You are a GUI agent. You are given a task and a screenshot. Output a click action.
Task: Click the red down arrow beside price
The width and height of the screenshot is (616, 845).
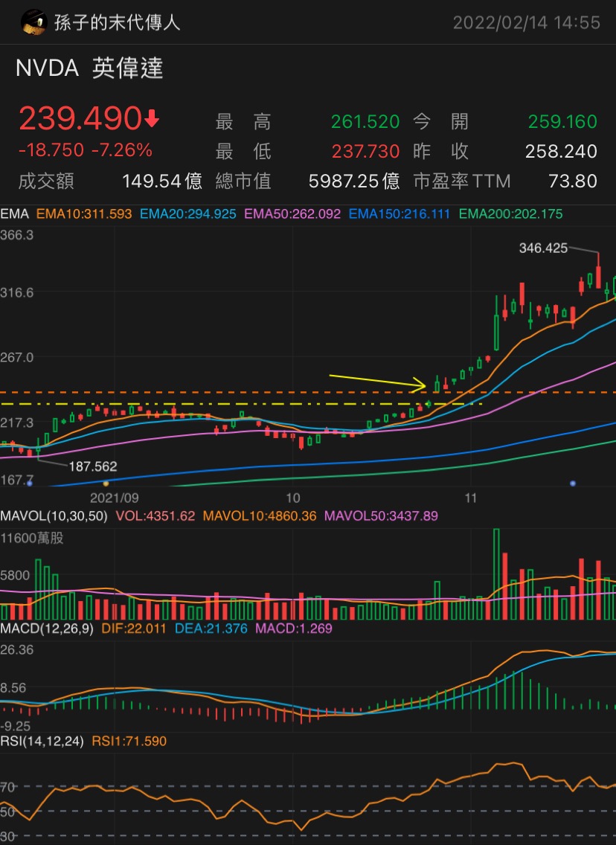tap(153, 118)
